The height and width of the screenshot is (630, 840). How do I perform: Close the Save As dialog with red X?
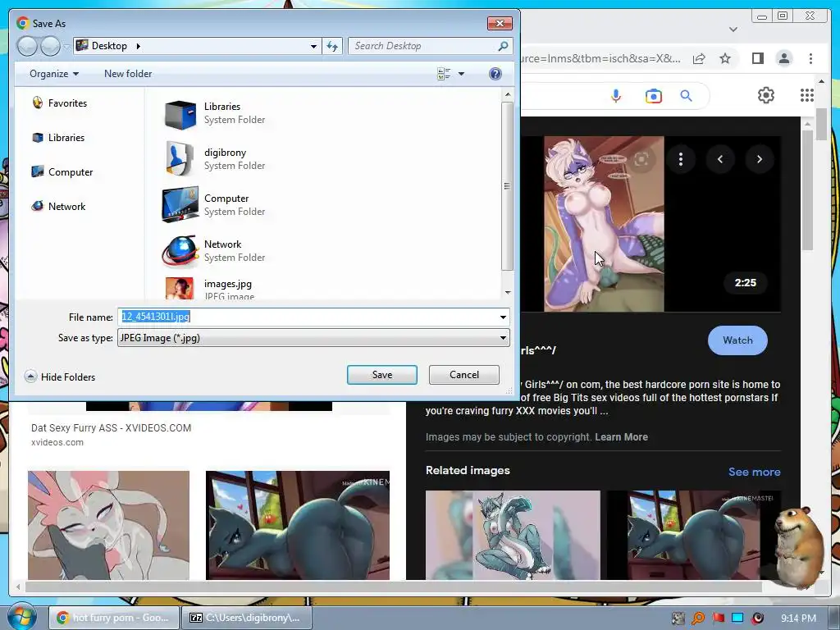pyautogui.click(x=500, y=23)
